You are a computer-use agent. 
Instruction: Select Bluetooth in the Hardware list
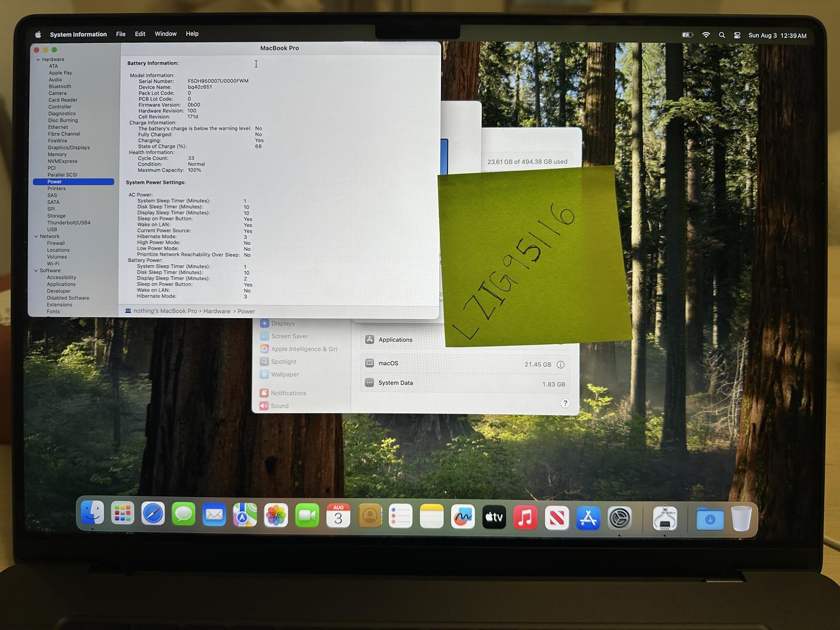click(x=60, y=86)
